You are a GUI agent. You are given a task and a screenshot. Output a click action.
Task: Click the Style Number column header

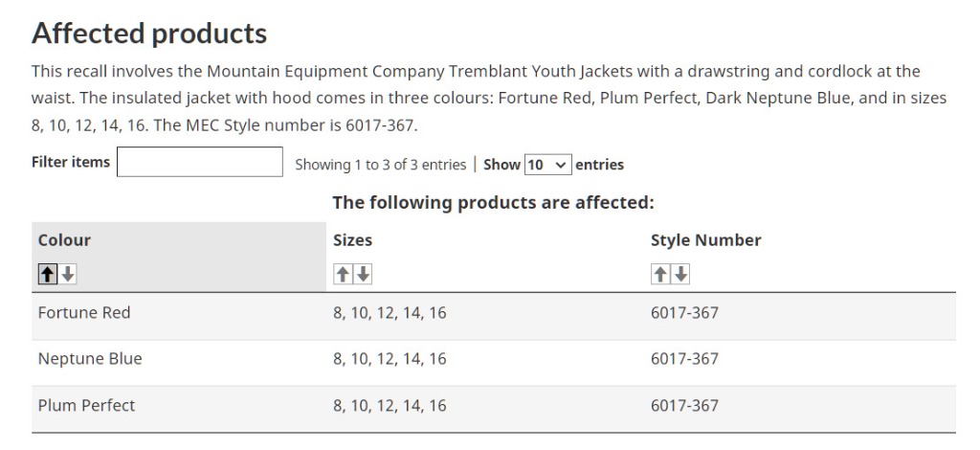coord(705,240)
